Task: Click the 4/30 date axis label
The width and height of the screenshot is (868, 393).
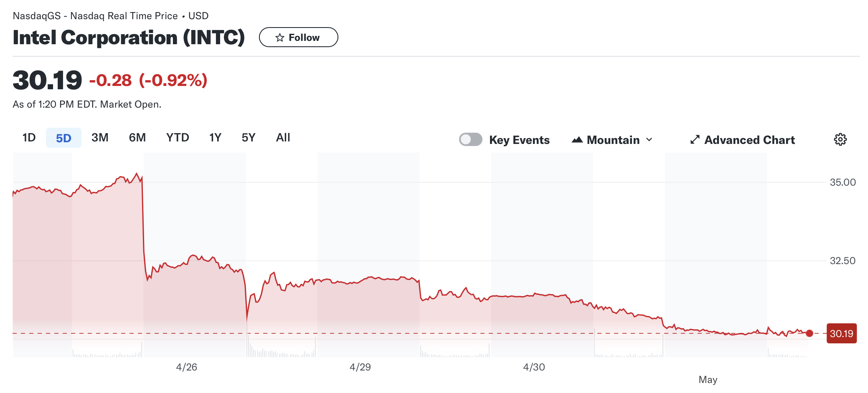Action: (534, 367)
